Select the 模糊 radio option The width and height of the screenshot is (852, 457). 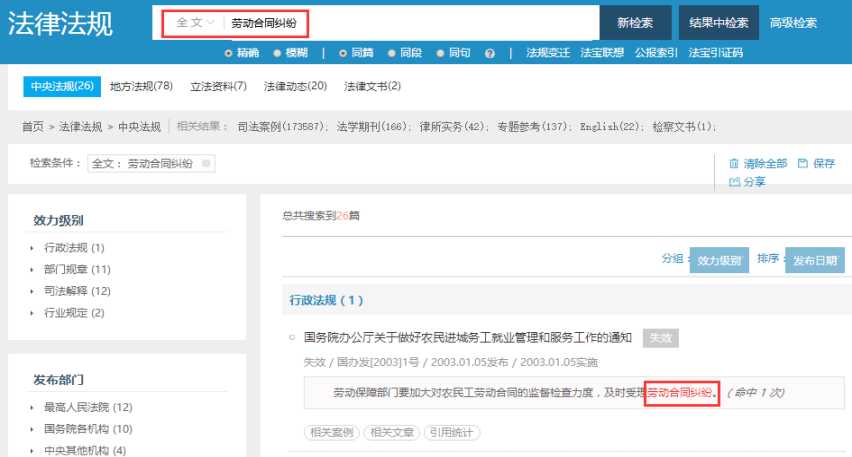(x=277, y=53)
